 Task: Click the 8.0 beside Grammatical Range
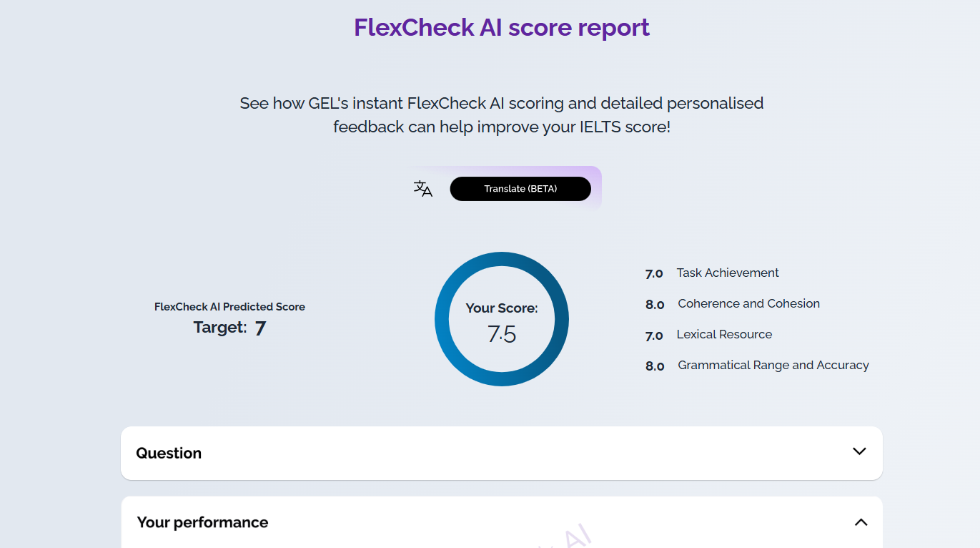pos(655,366)
